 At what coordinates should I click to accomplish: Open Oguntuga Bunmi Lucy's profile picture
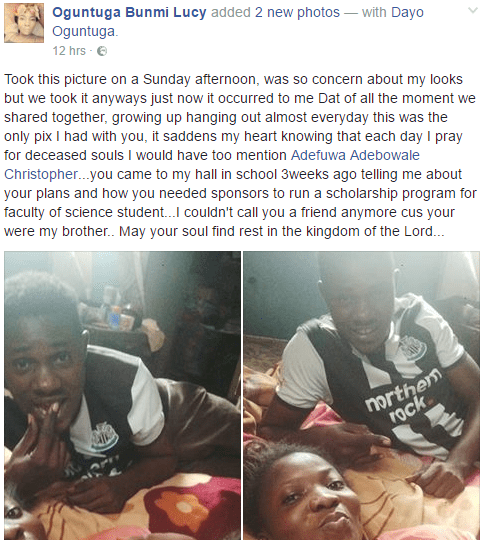click(24, 23)
